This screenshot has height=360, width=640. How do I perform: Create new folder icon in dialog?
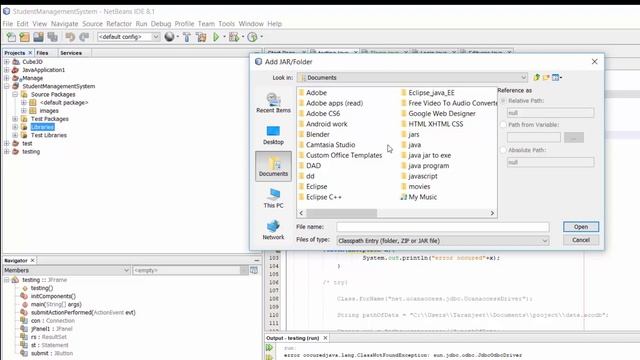546,77
